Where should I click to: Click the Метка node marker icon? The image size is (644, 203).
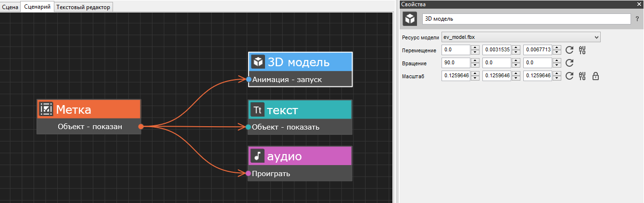click(x=47, y=109)
